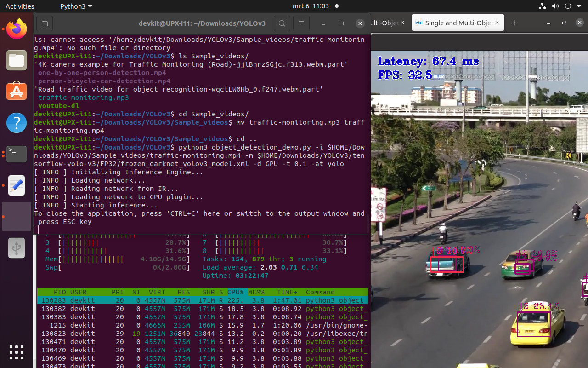This screenshot has width=588, height=368.
Task: Select htop process row 130283
Action: (x=203, y=300)
